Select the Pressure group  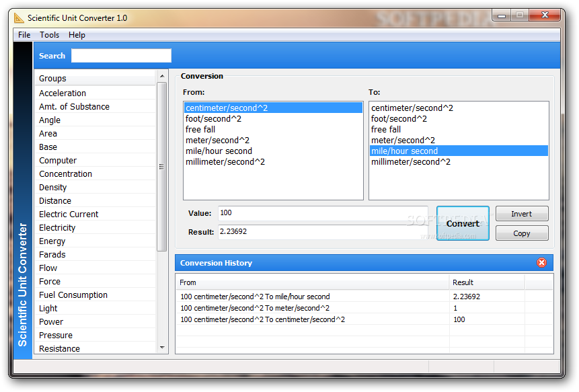[95, 336]
